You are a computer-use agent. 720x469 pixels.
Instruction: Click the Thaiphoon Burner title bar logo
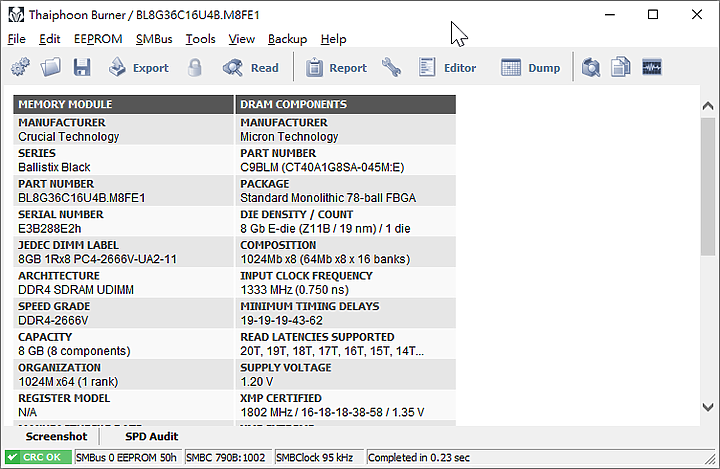coord(16,15)
